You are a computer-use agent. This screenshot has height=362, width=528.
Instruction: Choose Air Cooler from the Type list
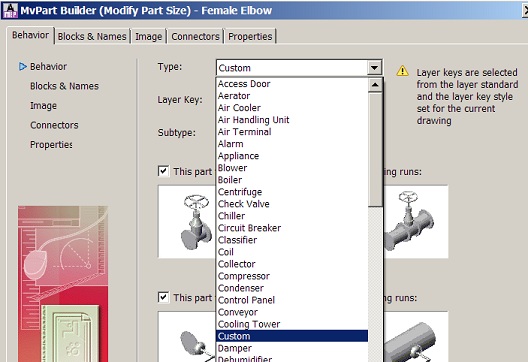(292, 108)
